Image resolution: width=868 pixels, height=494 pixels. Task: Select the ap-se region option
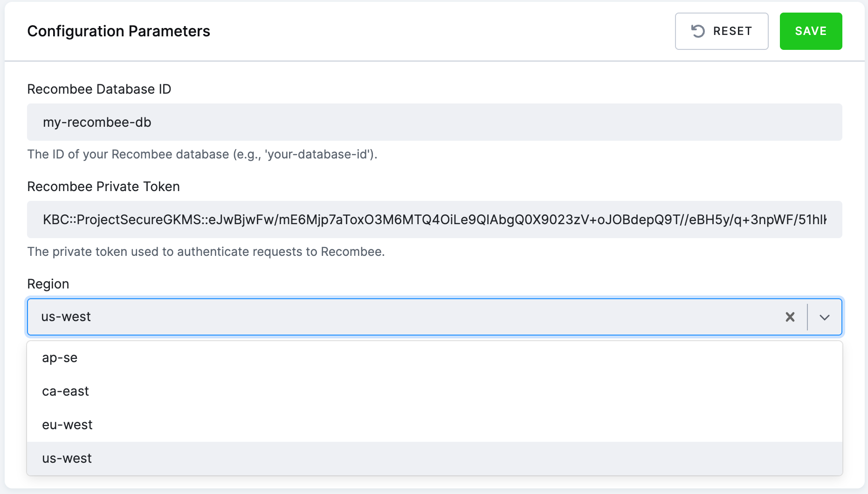click(434, 358)
